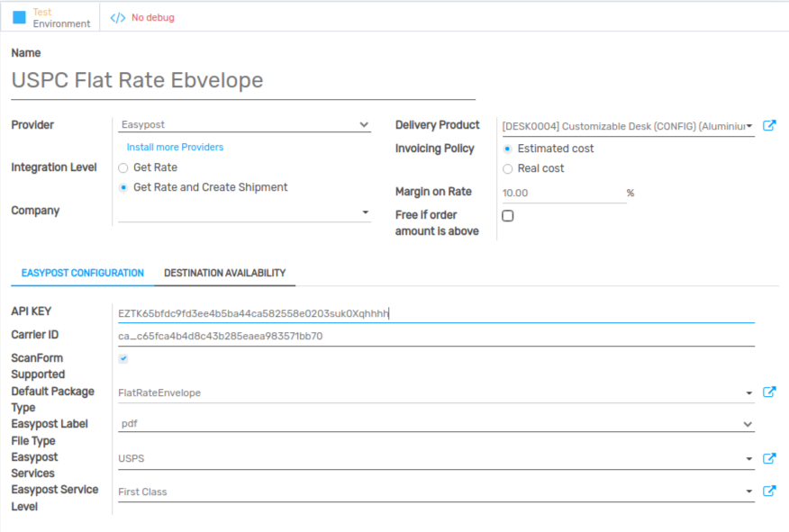
Task: Click the blue Test Environment square icon
Action: [19, 18]
